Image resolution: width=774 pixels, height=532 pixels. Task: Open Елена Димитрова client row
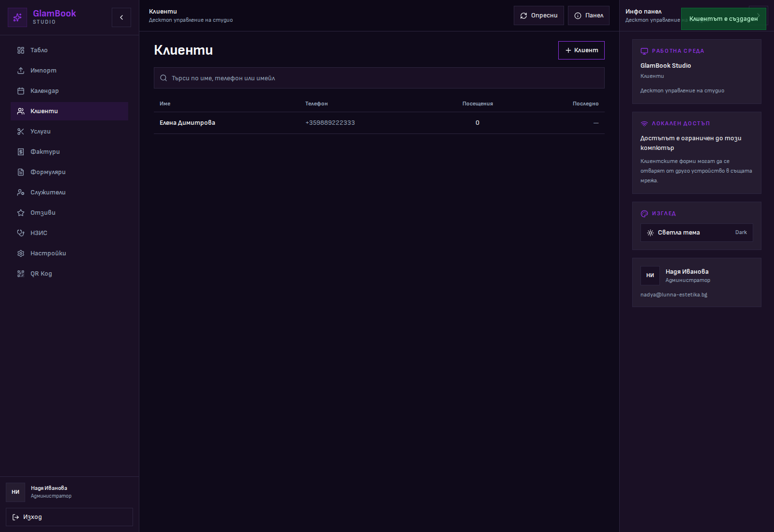coord(188,123)
